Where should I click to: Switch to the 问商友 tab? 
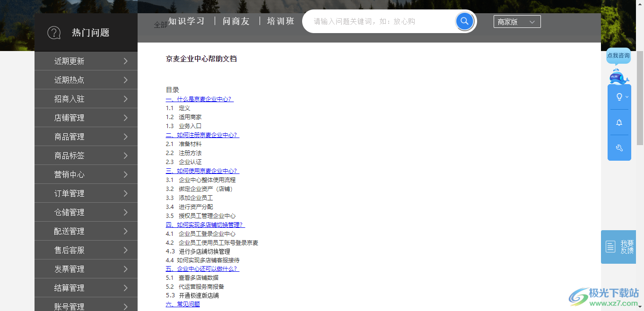[x=236, y=21]
